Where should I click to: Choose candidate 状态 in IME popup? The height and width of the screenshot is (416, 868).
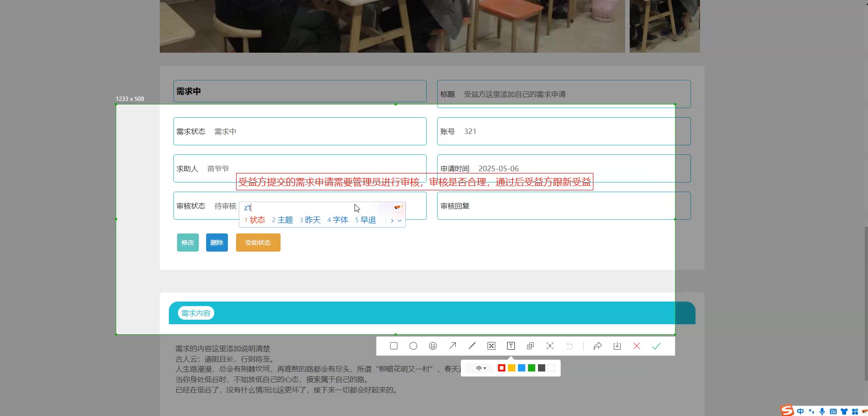click(256, 220)
